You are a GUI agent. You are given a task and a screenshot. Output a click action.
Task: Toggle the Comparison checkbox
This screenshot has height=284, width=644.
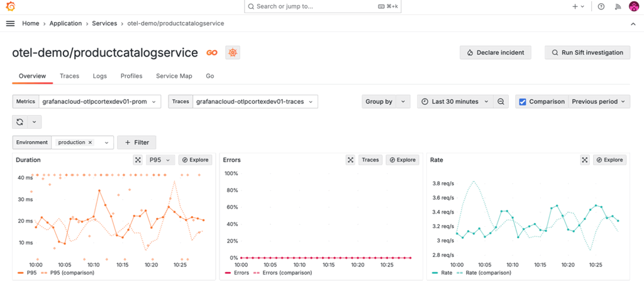523,102
